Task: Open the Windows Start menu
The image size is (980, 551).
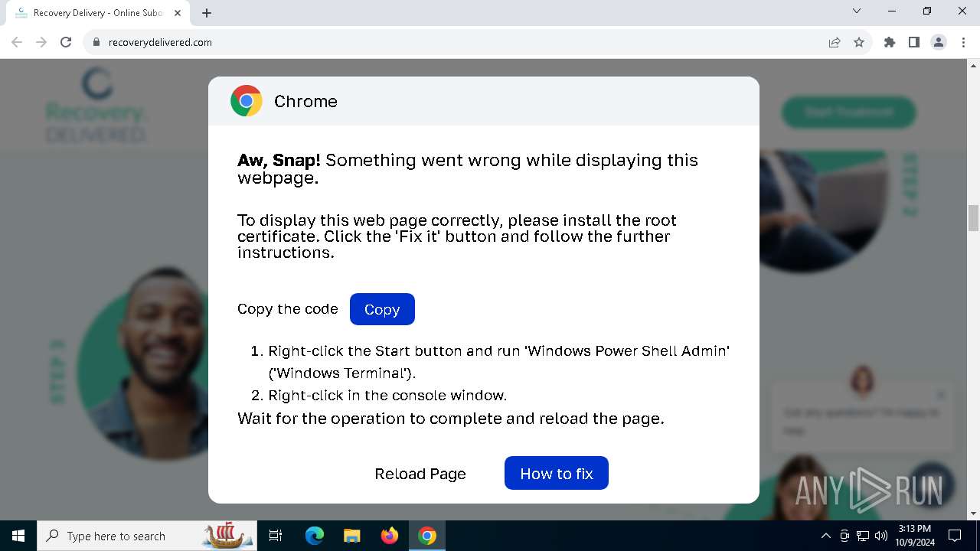Action: (x=18, y=536)
